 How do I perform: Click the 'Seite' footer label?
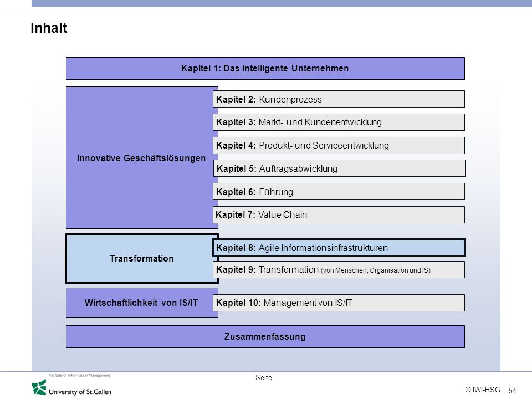(x=264, y=377)
